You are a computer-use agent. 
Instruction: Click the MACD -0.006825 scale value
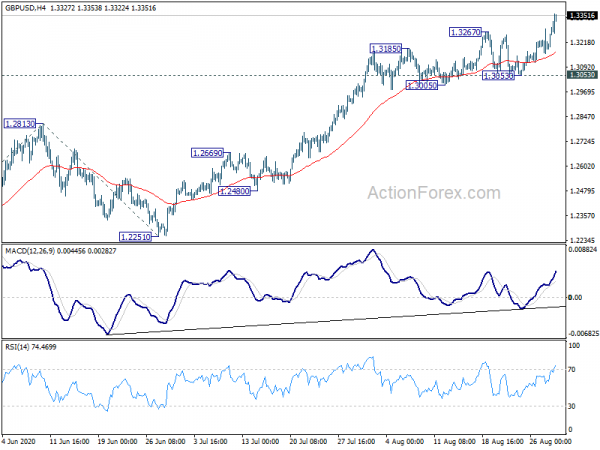pos(583,334)
